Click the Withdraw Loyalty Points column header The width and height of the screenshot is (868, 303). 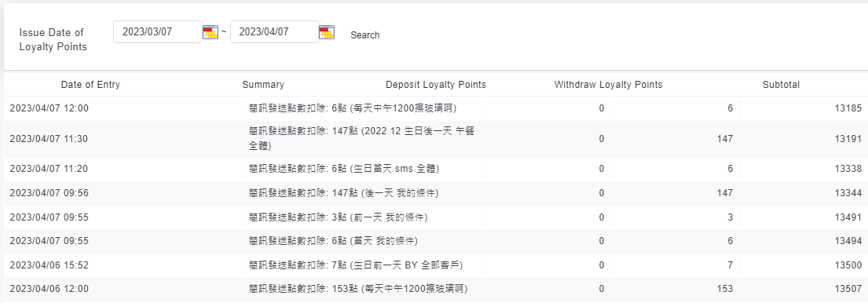point(608,85)
